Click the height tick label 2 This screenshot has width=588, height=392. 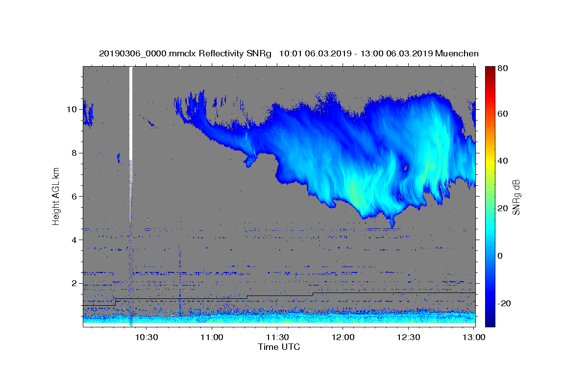point(73,283)
